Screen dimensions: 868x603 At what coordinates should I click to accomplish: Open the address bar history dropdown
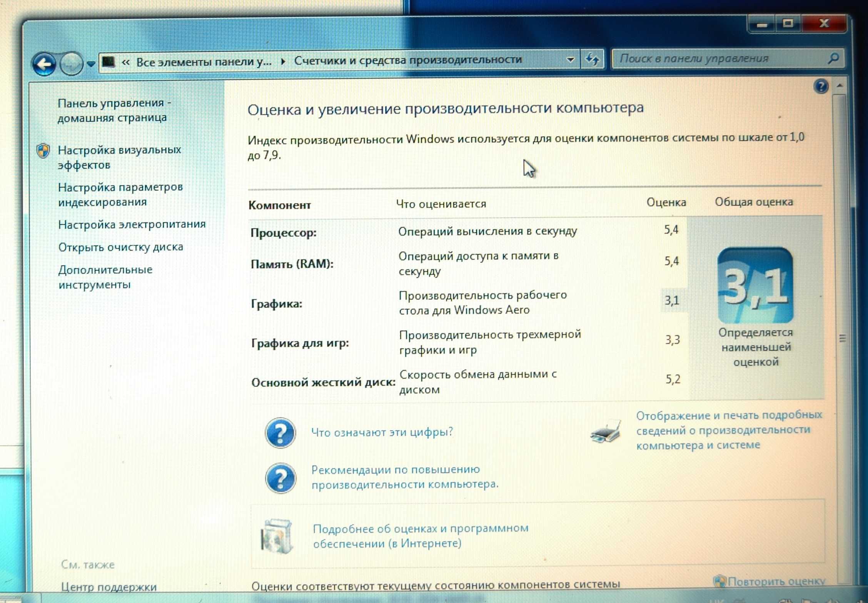pos(571,60)
